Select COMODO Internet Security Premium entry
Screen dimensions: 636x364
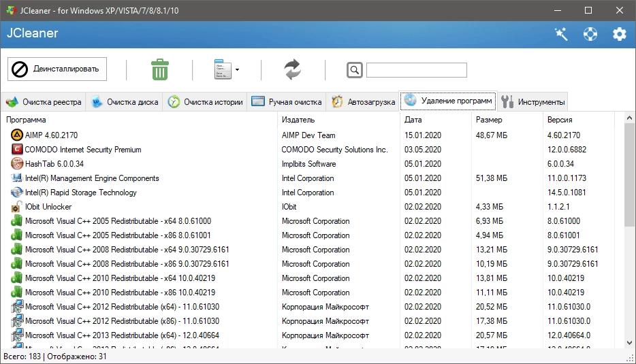83,150
